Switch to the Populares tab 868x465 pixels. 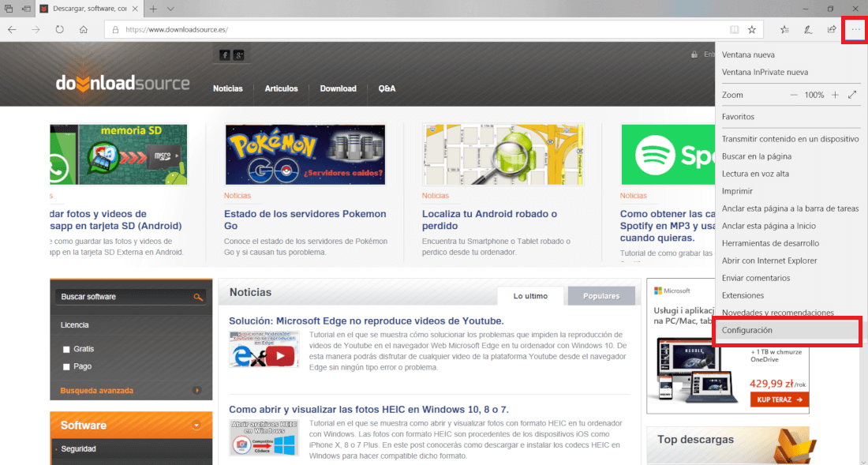click(601, 296)
